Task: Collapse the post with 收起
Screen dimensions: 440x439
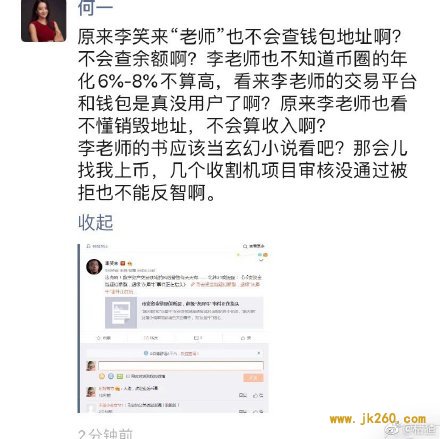Action: (x=96, y=222)
